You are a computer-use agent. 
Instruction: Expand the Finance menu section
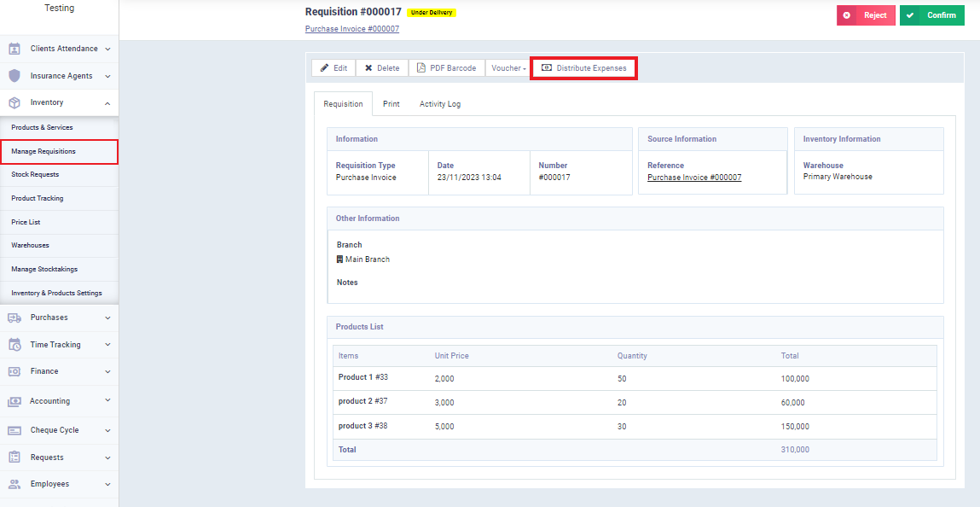click(x=59, y=371)
